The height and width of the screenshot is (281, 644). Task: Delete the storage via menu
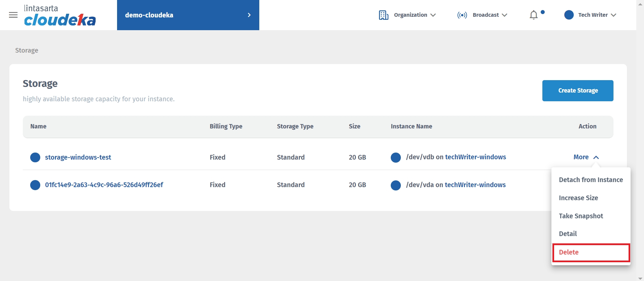point(569,252)
